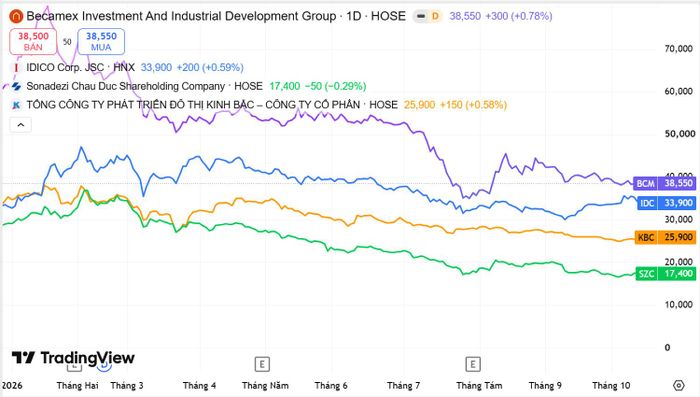The height and width of the screenshot is (397, 700).
Task: Click the 0 price axis label
Action: pyautogui.click(x=667, y=347)
